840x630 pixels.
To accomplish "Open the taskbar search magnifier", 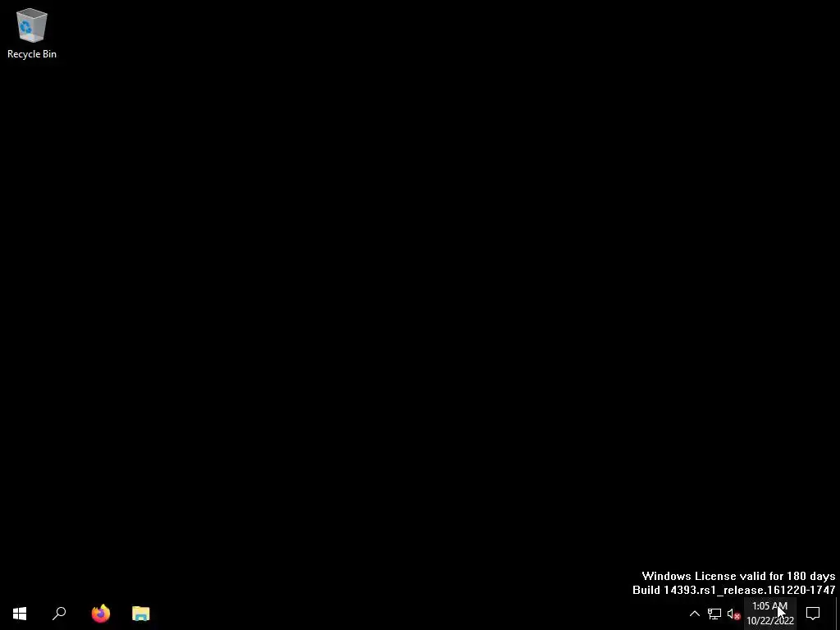I will coord(59,614).
